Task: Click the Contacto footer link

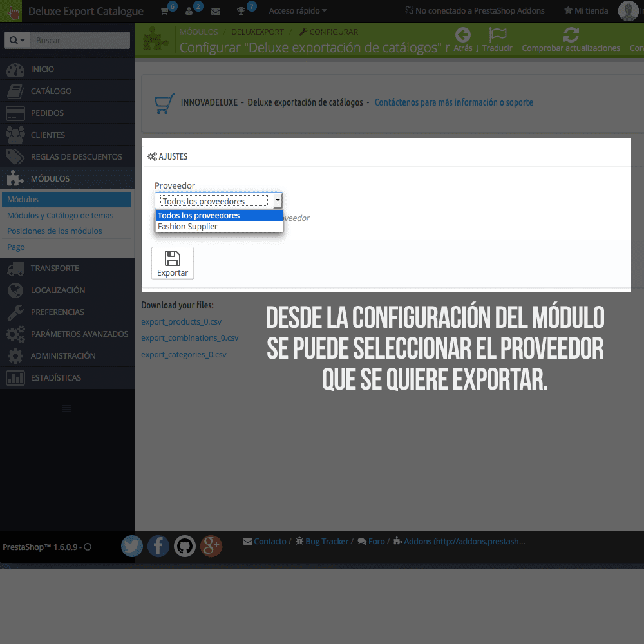Action: click(x=265, y=542)
